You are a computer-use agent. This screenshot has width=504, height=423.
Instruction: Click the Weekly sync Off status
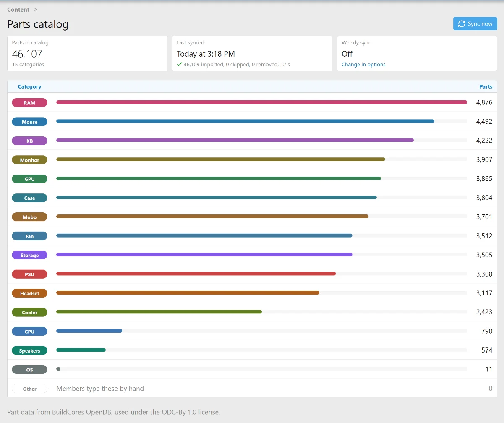pos(347,54)
